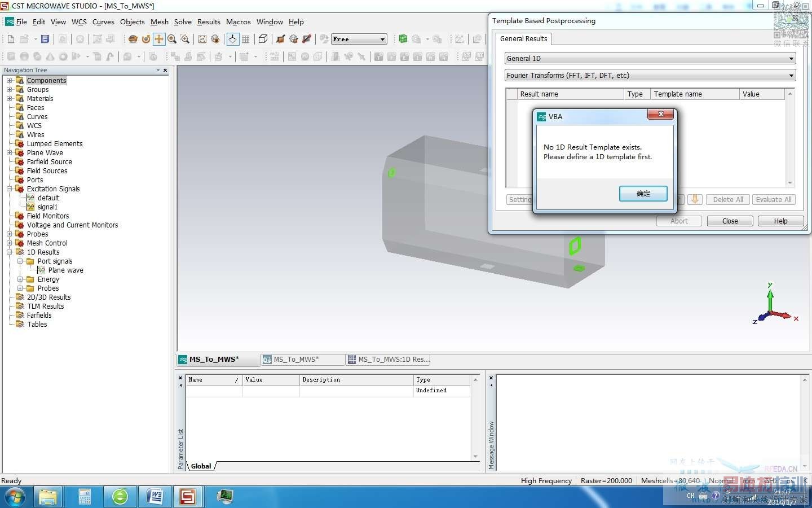Click the Result name column header

pos(571,94)
